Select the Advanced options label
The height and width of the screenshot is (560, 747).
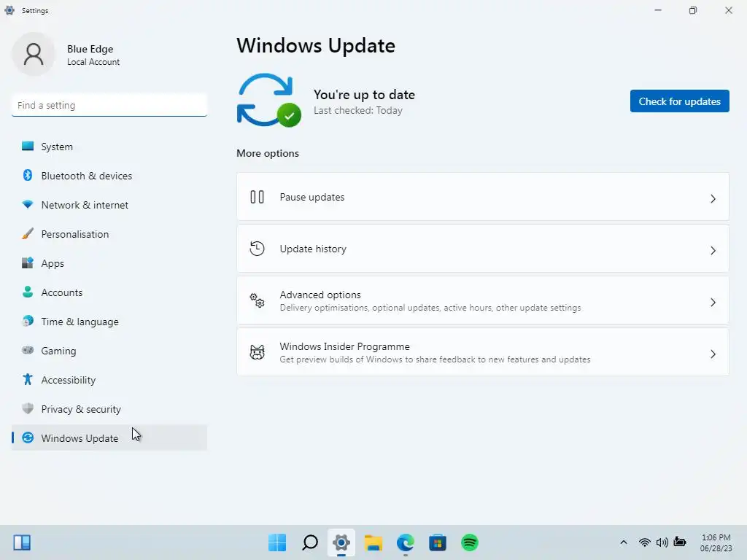tap(320, 295)
